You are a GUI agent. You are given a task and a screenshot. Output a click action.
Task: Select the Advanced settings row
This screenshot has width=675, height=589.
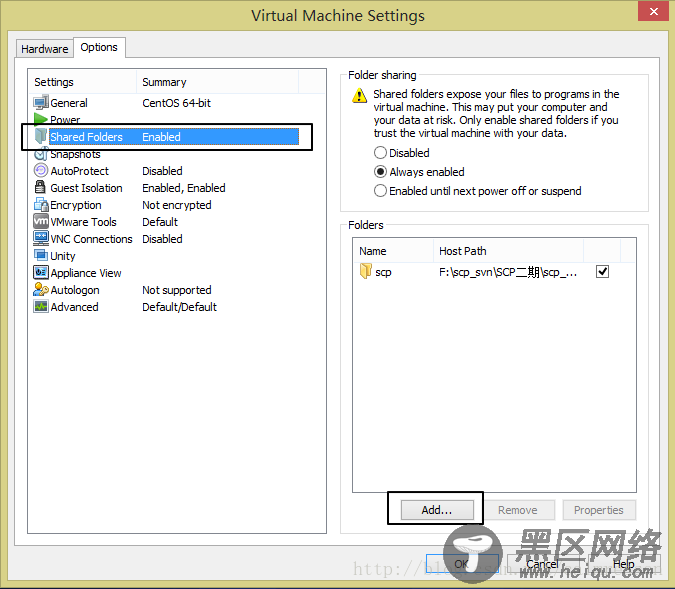tap(166, 307)
